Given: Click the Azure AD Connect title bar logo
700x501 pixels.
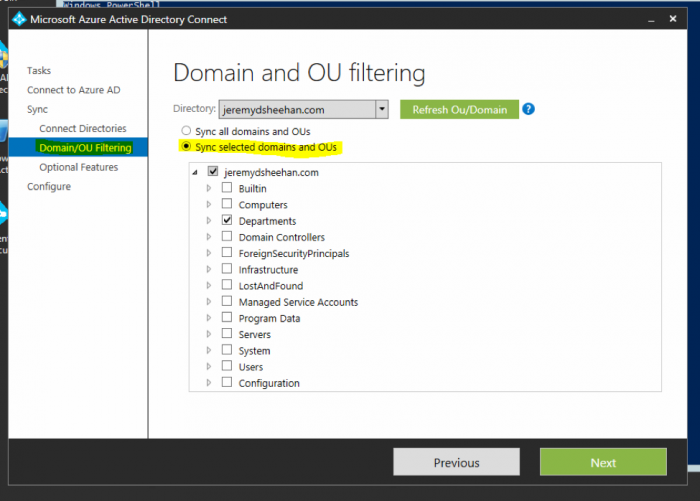Looking at the screenshot, I should [19, 19].
